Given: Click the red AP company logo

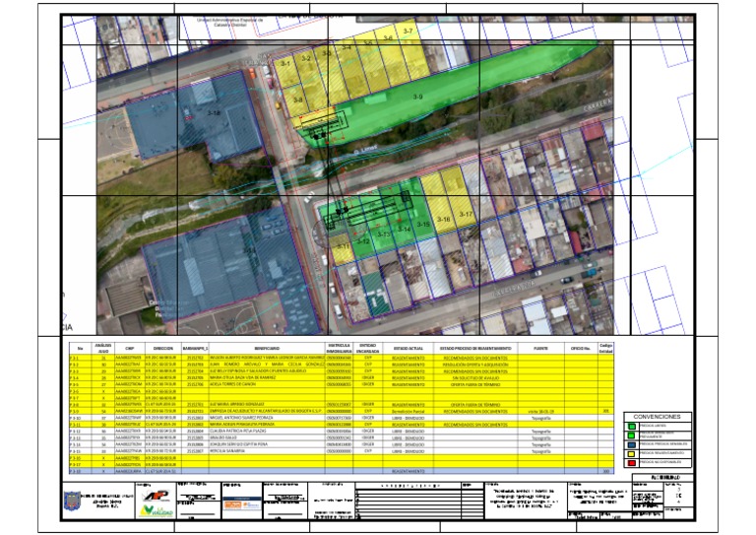Looking at the screenshot, I should pos(157,496).
